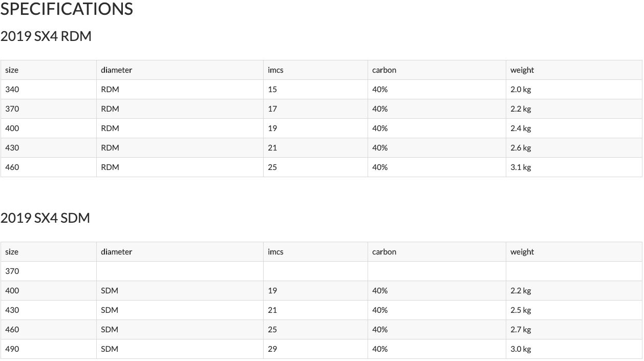
Task: Click the imcs header in RDM table
Action: click(275, 70)
